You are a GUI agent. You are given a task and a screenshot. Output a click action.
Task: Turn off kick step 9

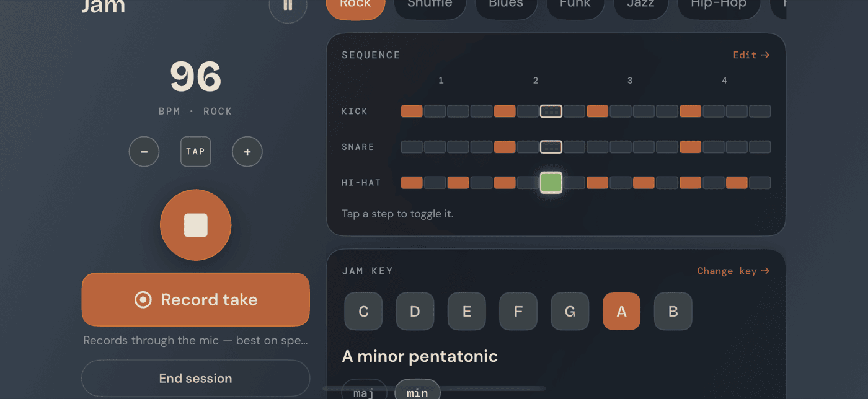click(x=598, y=112)
